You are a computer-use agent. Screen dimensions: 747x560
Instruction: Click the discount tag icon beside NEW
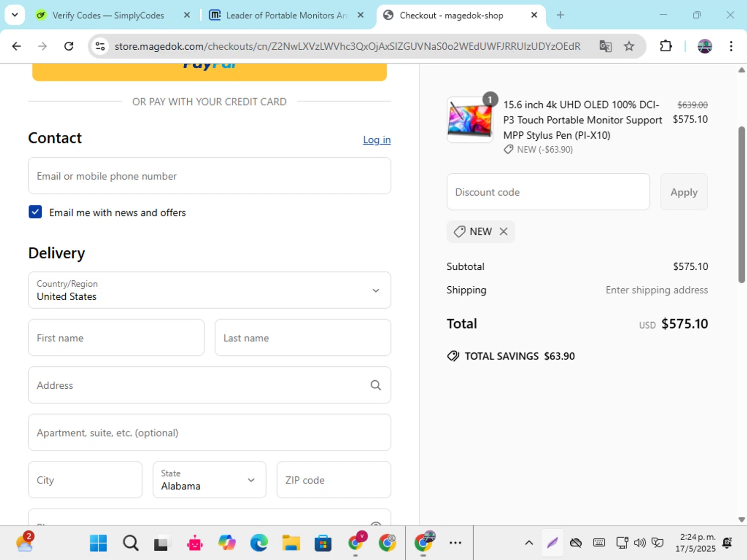click(x=460, y=231)
